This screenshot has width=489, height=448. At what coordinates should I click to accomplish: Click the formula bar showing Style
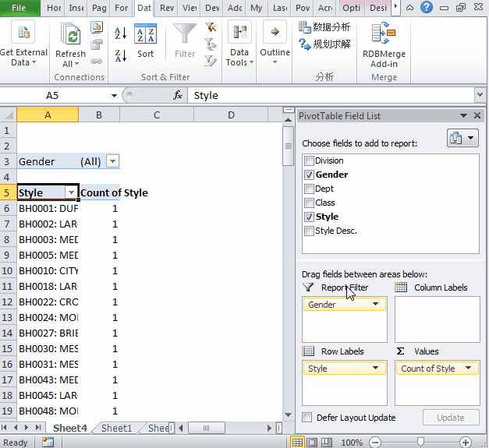pos(331,95)
